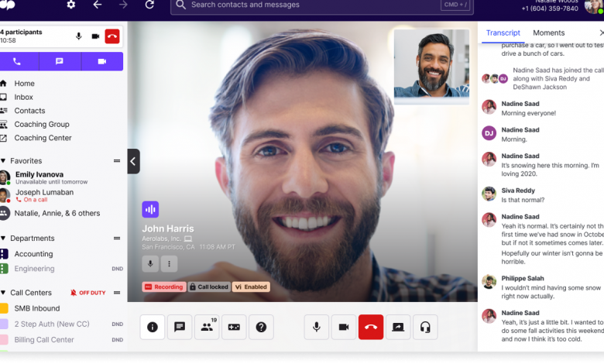Open help question mark button
This screenshot has width=604, height=364.
click(261, 327)
